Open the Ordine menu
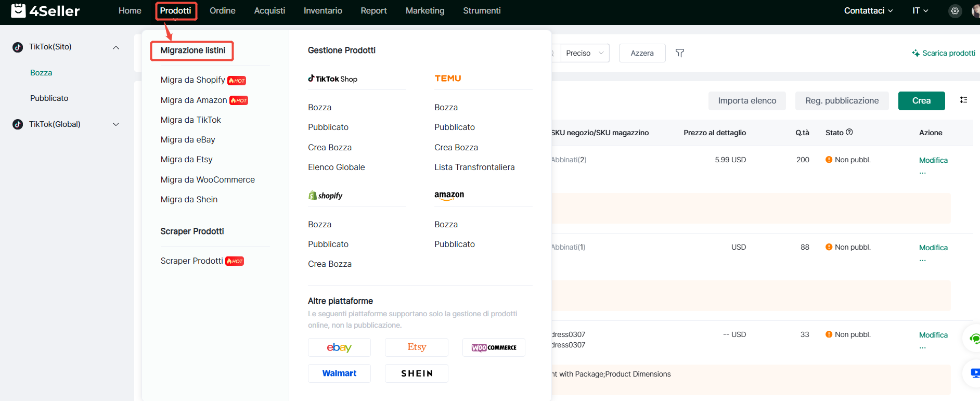This screenshot has height=401, width=980. click(222, 11)
